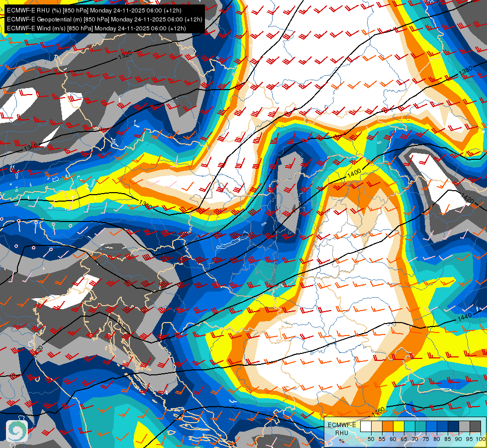
Task: Click the legend tick value 80
Action: coord(437,439)
